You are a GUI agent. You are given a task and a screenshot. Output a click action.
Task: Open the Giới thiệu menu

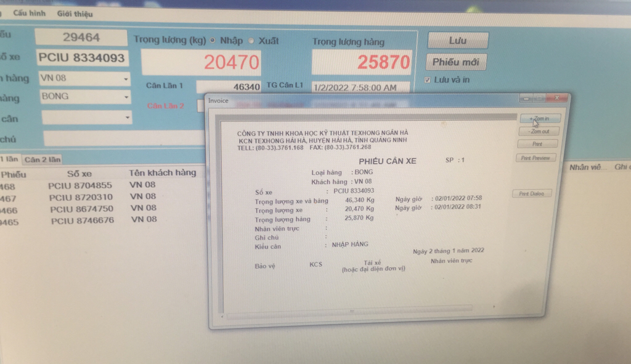click(x=75, y=14)
